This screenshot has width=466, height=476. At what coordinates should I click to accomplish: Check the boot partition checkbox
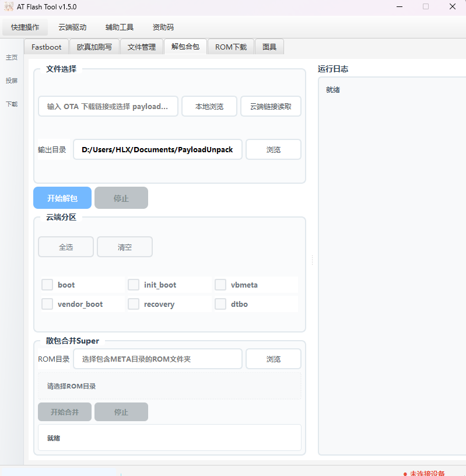pyautogui.click(x=47, y=285)
